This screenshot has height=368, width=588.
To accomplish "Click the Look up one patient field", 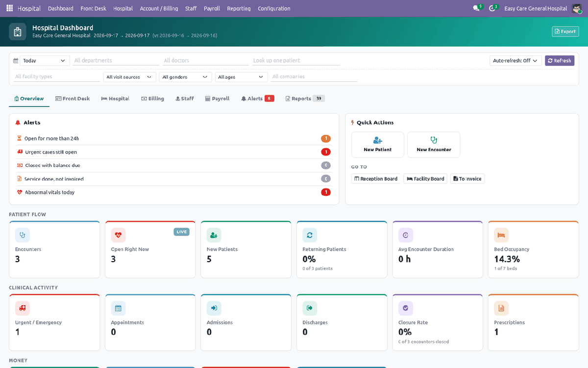I will pyautogui.click(x=296, y=61).
